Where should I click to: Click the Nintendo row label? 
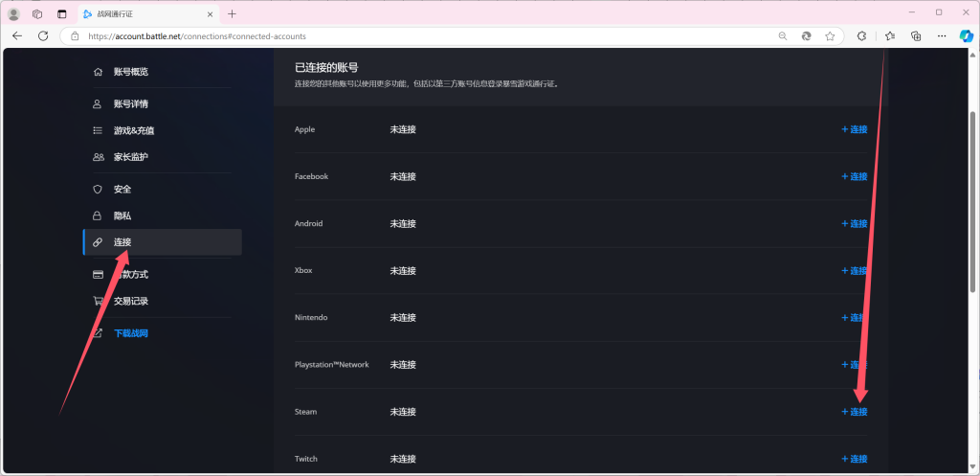(311, 318)
